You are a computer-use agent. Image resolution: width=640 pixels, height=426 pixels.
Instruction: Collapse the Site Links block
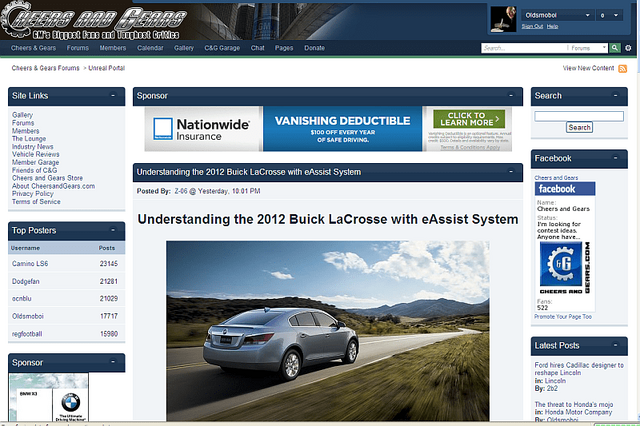click(x=113, y=95)
